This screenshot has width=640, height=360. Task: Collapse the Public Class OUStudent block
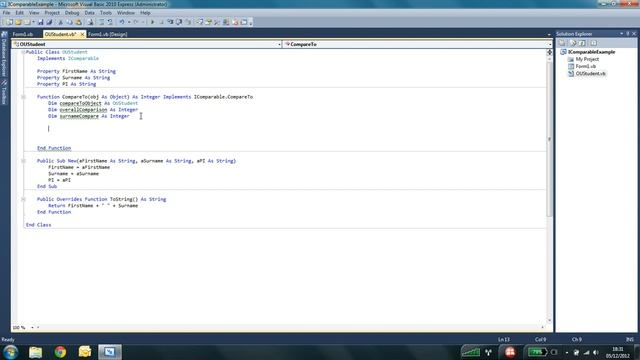point(23,52)
